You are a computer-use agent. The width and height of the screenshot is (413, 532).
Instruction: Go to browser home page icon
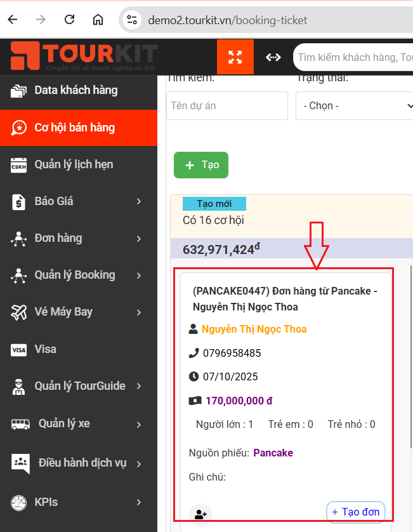tap(98, 20)
